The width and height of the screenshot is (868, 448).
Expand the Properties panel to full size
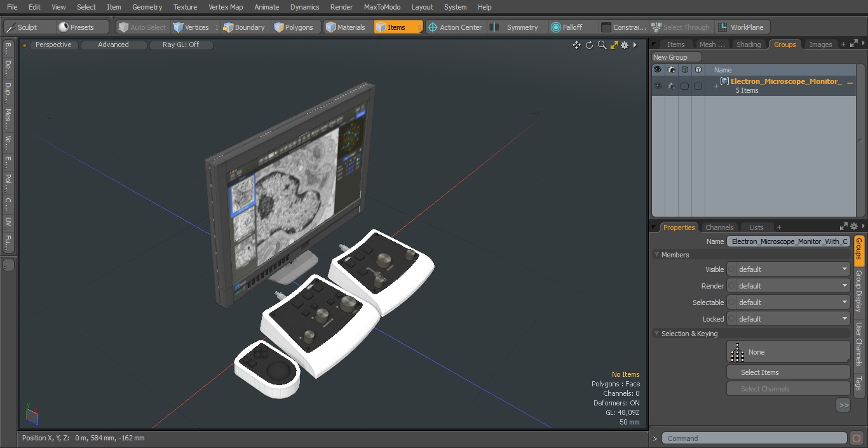844,227
